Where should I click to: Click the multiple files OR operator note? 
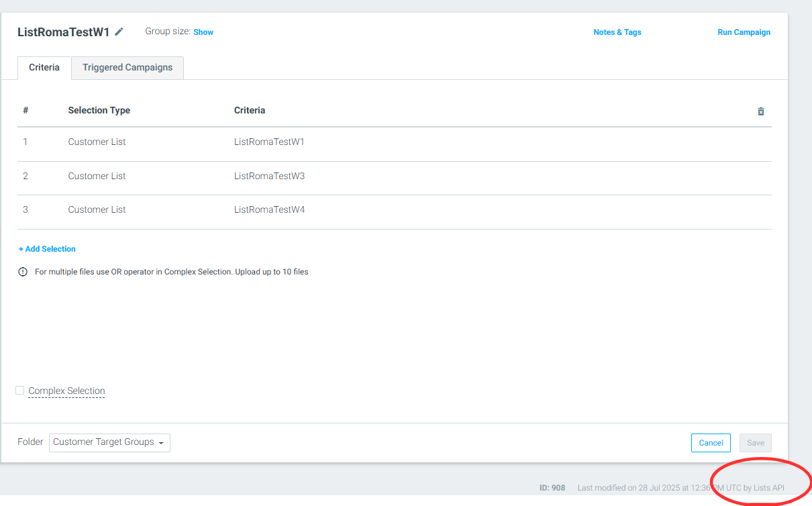coord(171,272)
